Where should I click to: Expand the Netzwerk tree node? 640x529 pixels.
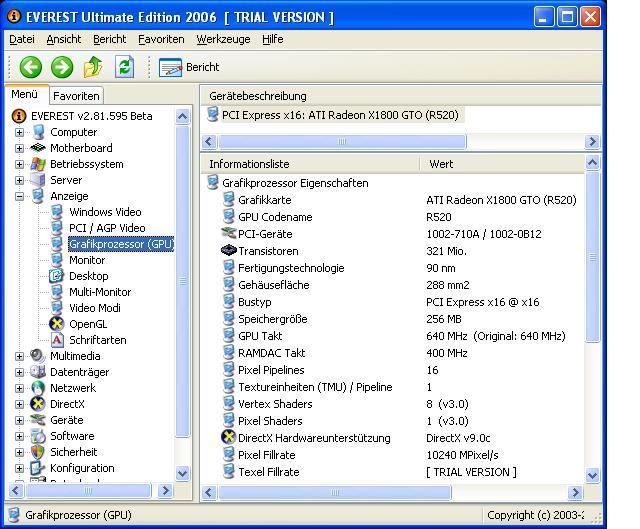pos(19,388)
